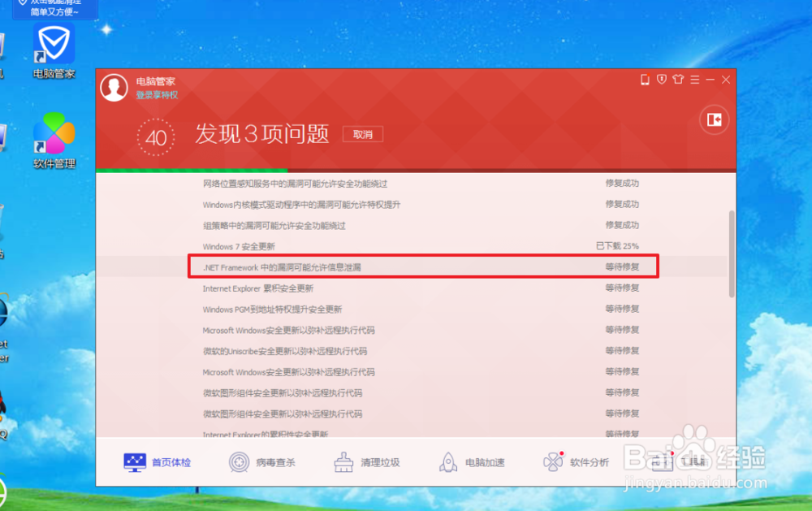
Task: Click the 已下载 25% status text
Action: click(617, 246)
